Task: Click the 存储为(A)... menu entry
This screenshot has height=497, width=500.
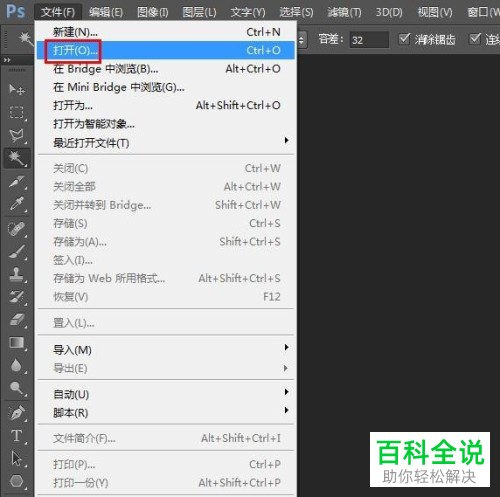Action: pyautogui.click(x=166, y=241)
